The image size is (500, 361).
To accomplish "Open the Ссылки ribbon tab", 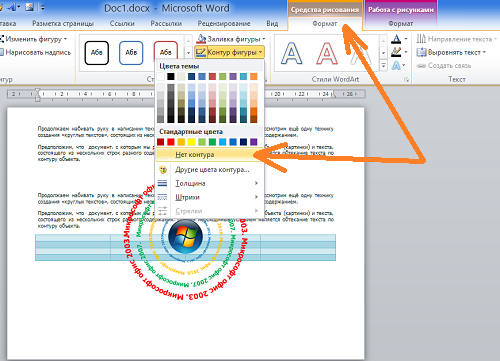I will (x=122, y=24).
